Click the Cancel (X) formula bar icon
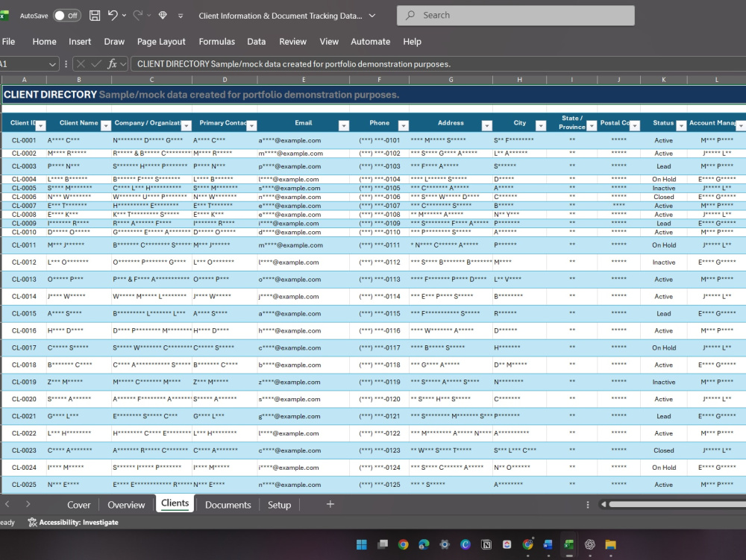 [81, 63]
